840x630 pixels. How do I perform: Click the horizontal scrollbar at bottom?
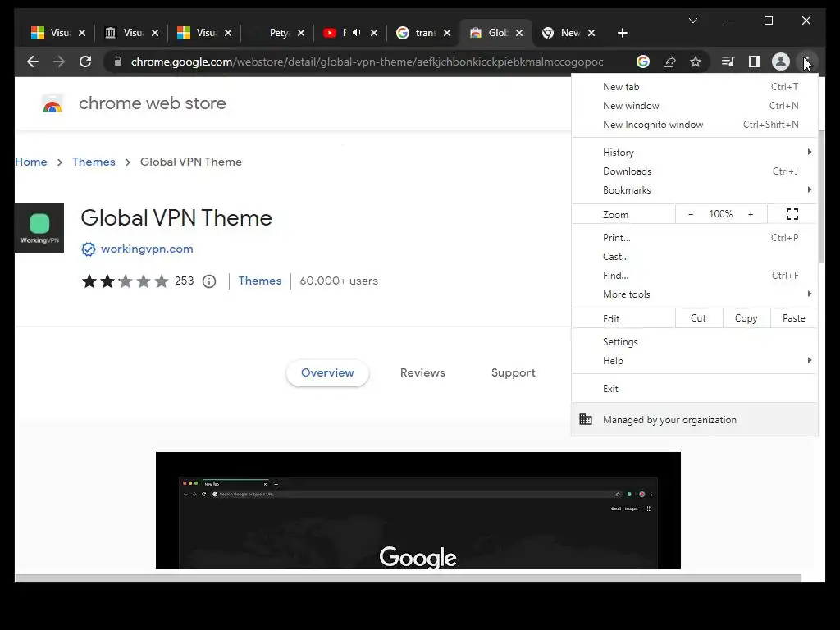(x=408, y=578)
